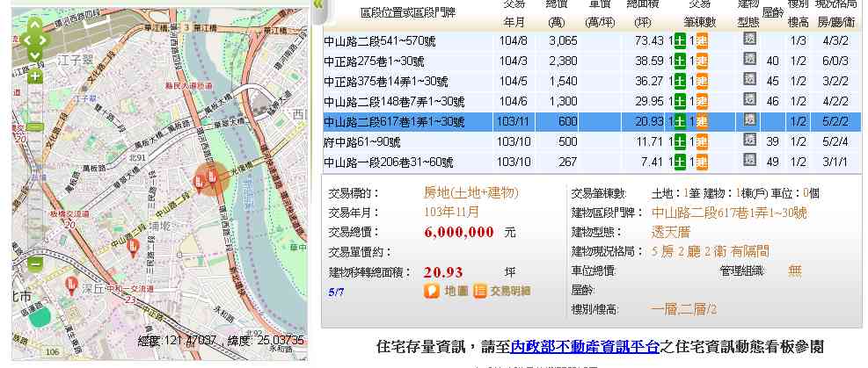Select the row 中正路375巷14弄1~30號

[592, 81]
